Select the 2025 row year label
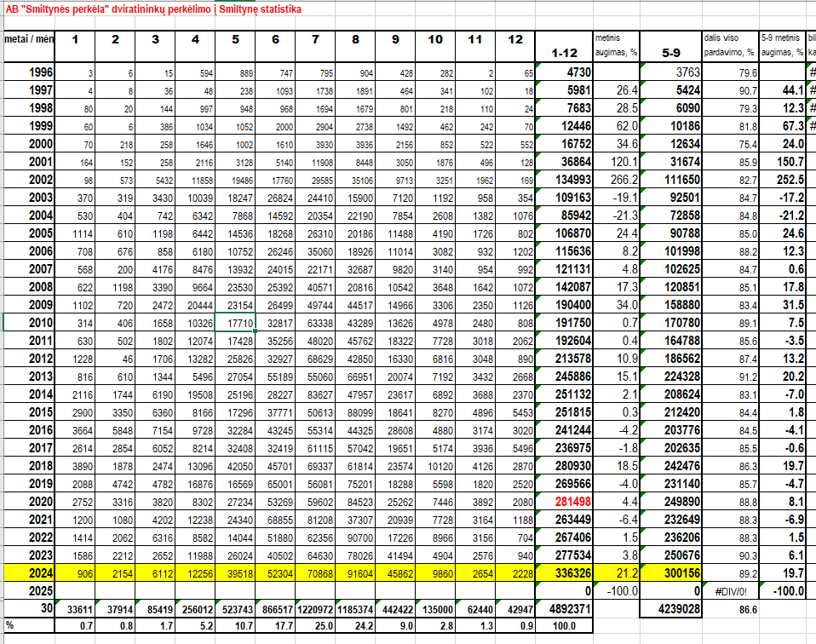Image resolution: width=816 pixels, height=644 pixels. (43, 590)
